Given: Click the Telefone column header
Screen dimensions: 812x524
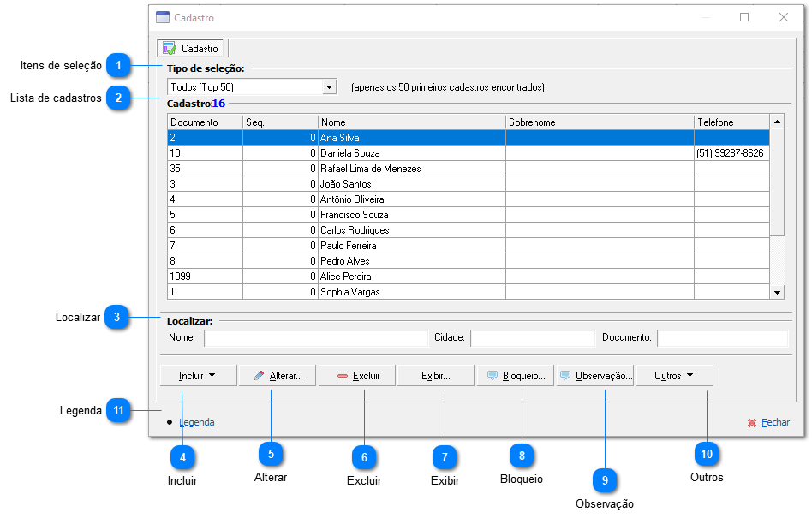Looking at the screenshot, I should tap(731, 122).
